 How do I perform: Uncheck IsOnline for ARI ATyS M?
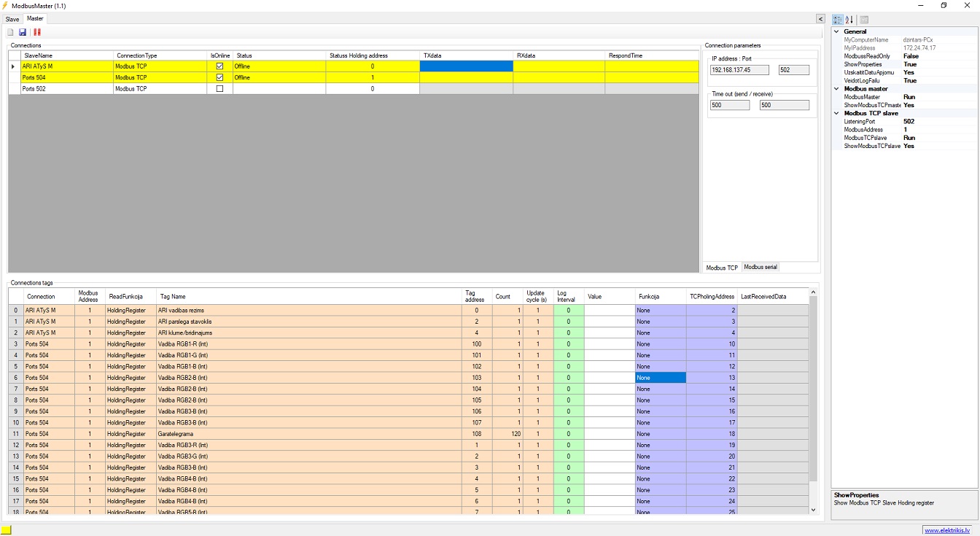pyautogui.click(x=220, y=66)
